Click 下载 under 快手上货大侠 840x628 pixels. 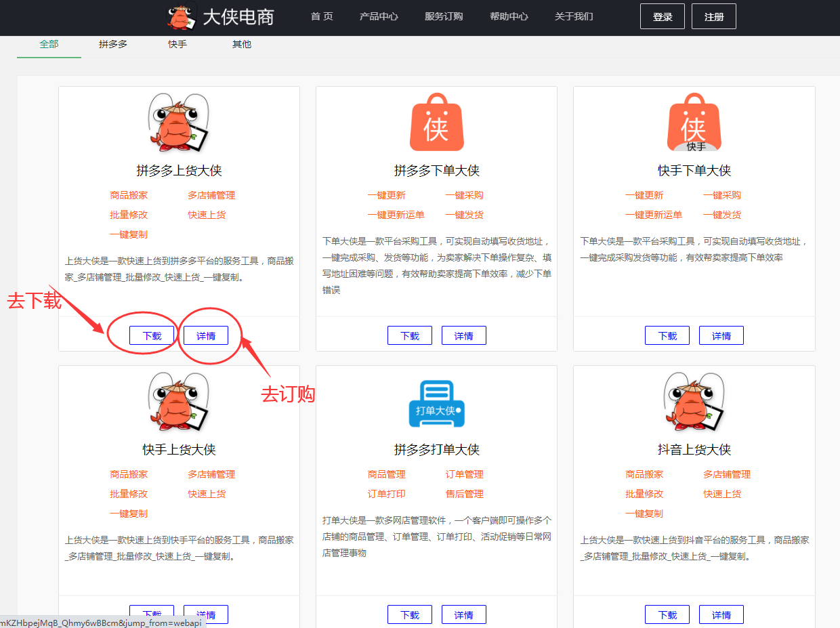[152, 614]
